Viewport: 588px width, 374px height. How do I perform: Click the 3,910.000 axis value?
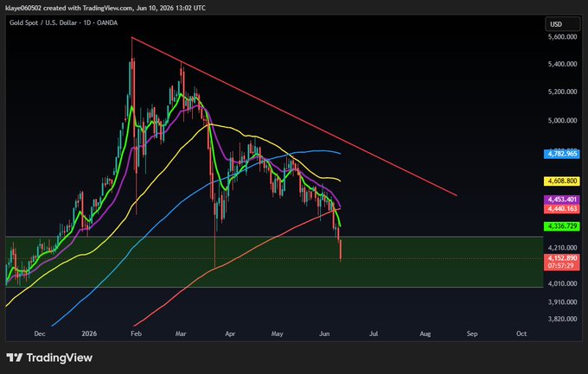click(562, 302)
